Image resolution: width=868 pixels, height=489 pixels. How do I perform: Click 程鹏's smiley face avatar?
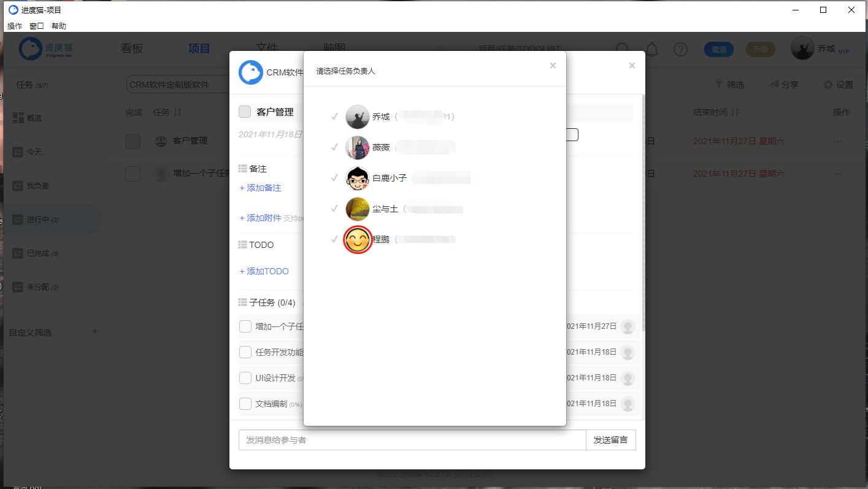click(358, 239)
